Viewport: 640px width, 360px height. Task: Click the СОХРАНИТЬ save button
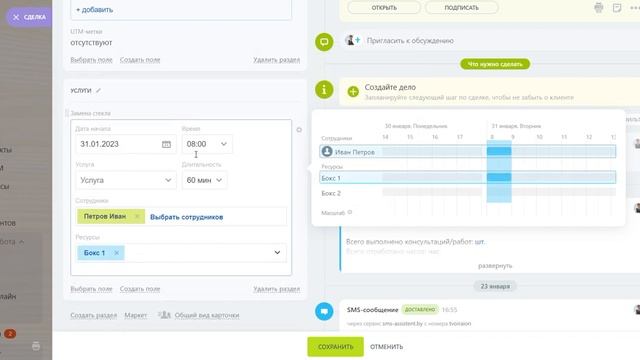coord(336,347)
